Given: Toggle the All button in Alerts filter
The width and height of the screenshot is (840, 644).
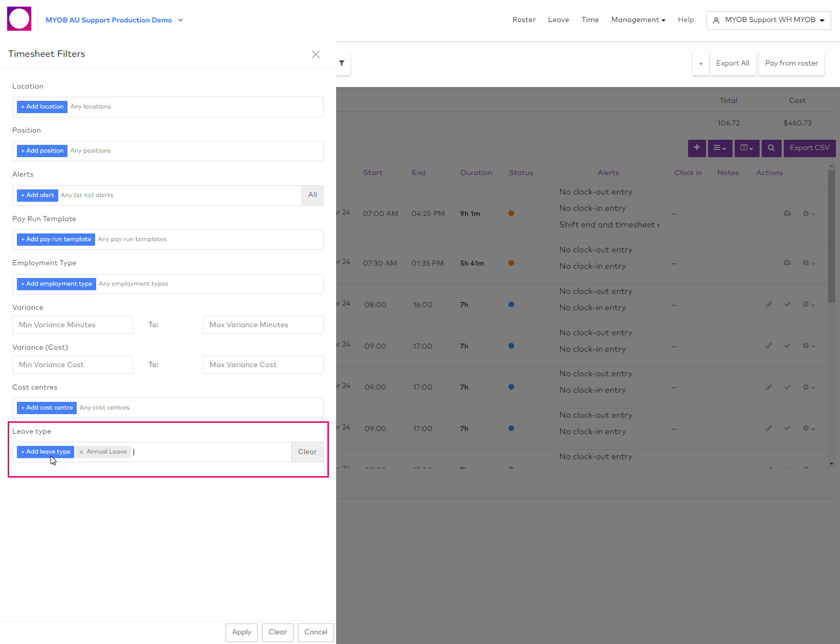Looking at the screenshot, I should pos(313,195).
